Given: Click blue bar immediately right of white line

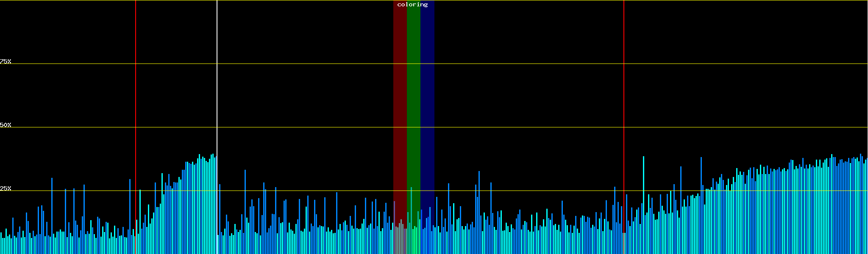Looking at the screenshot, I should pos(220,212).
